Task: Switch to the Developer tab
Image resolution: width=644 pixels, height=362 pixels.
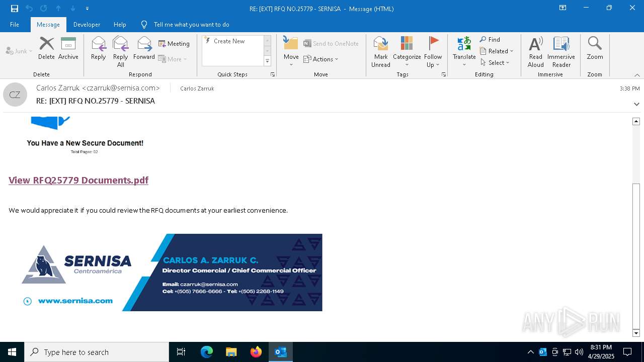Action: pos(87,24)
